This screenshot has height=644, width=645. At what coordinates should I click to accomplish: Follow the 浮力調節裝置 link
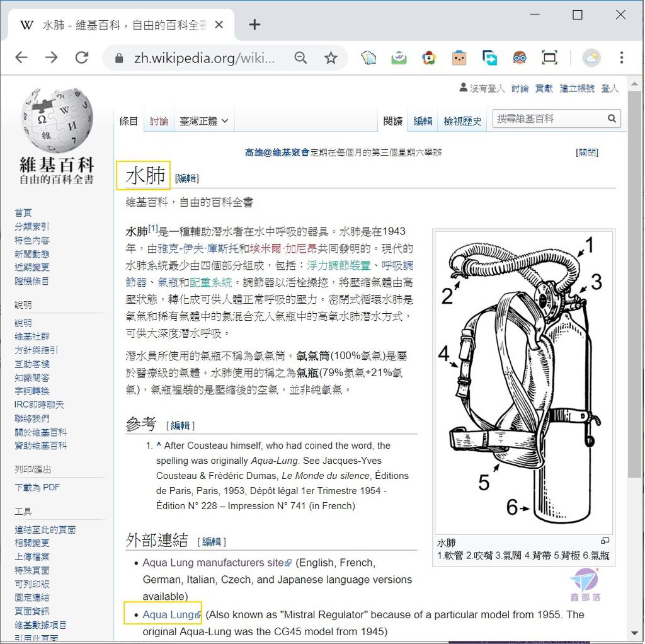[338, 265]
